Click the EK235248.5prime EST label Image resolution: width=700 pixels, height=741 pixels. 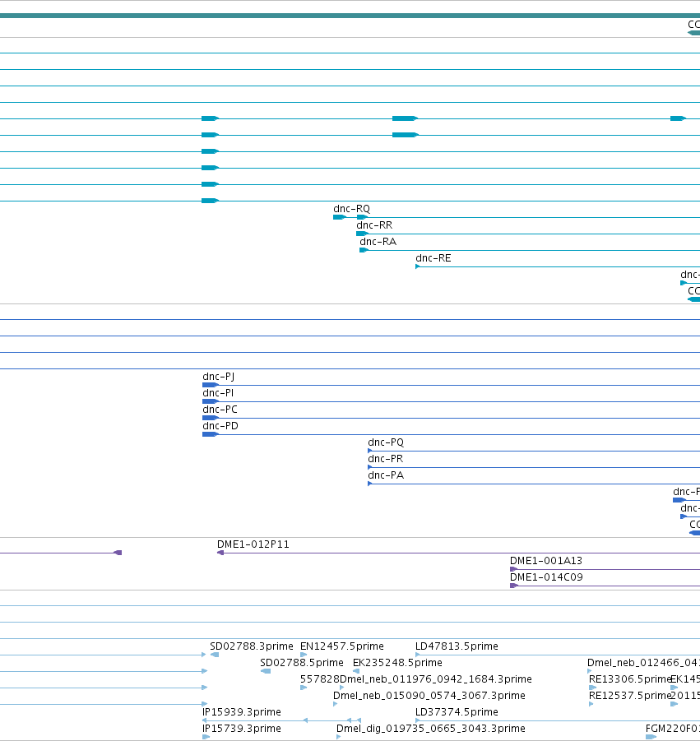397,663
